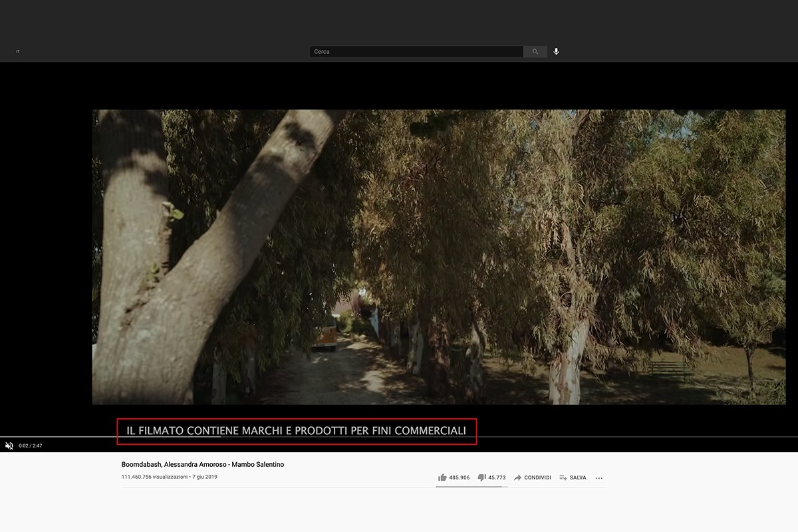Click the magnifying glass search button
The image size is (798, 532).
[x=535, y=52]
